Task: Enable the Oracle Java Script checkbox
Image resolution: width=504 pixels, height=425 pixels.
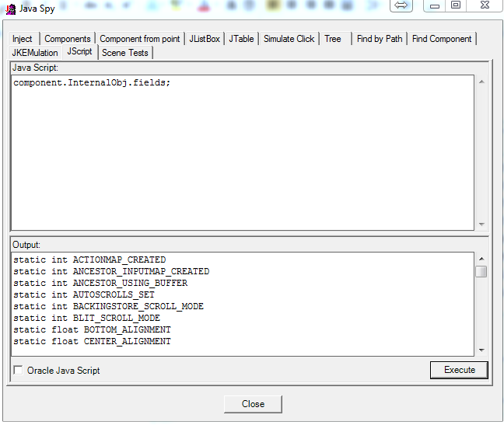Action: tap(18, 371)
